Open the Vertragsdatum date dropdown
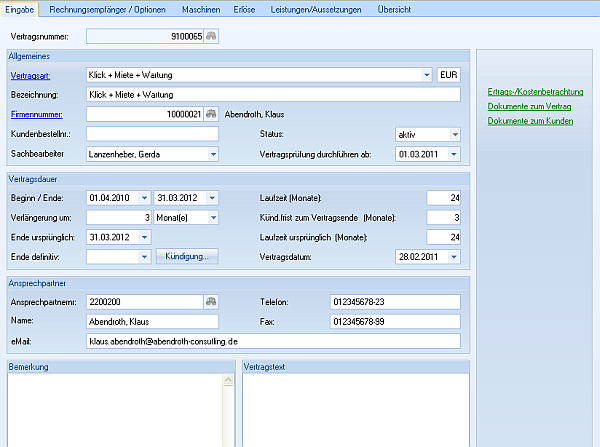 tap(454, 257)
